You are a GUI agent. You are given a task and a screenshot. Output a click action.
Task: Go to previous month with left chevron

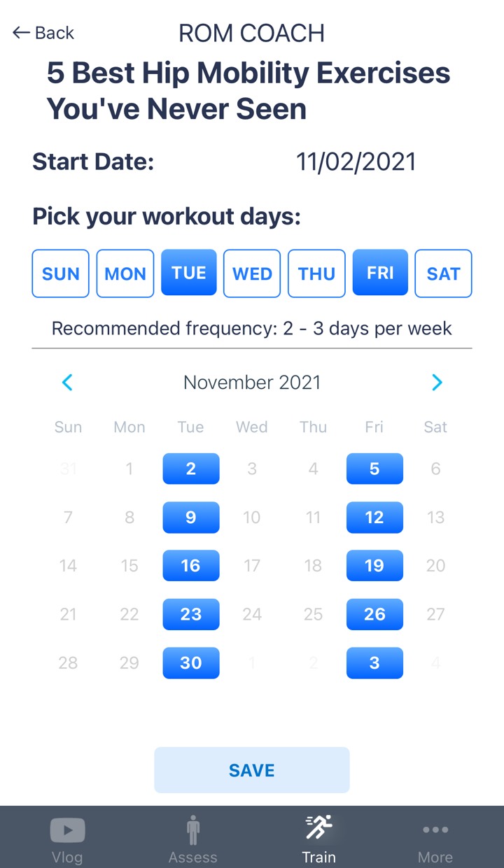(x=67, y=382)
